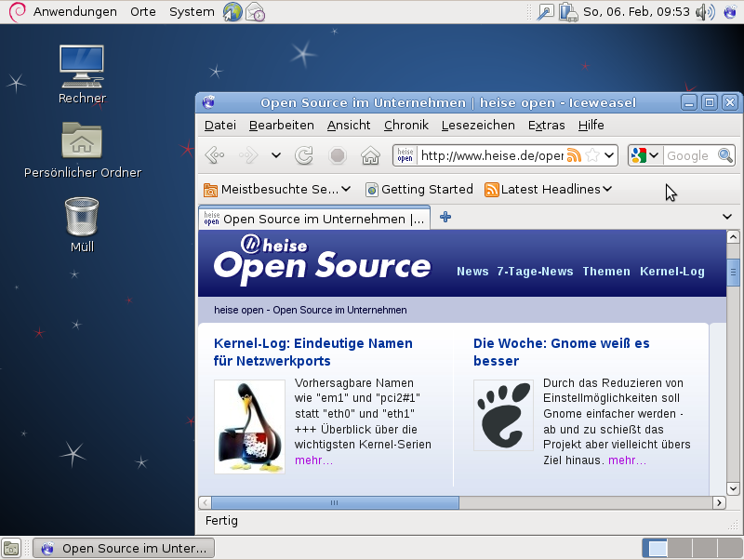Open the System panel menu
744x560 pixels.
pos(192,12)
